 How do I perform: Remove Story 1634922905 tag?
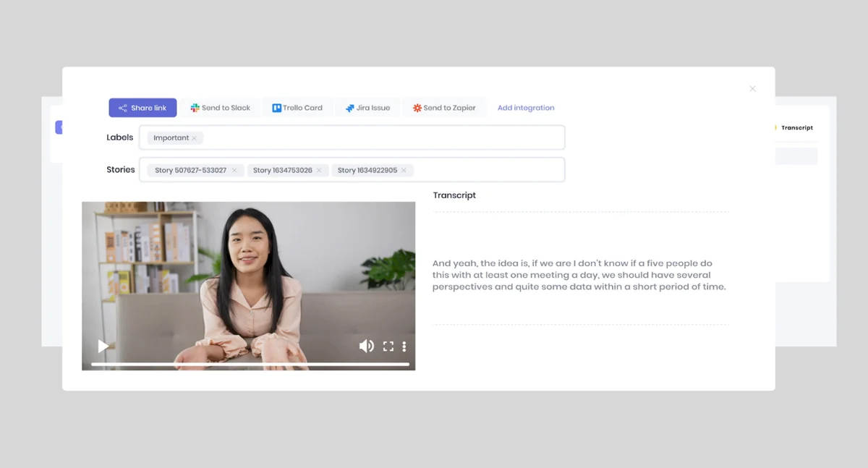pyautogui.click(x=404, y=171)
